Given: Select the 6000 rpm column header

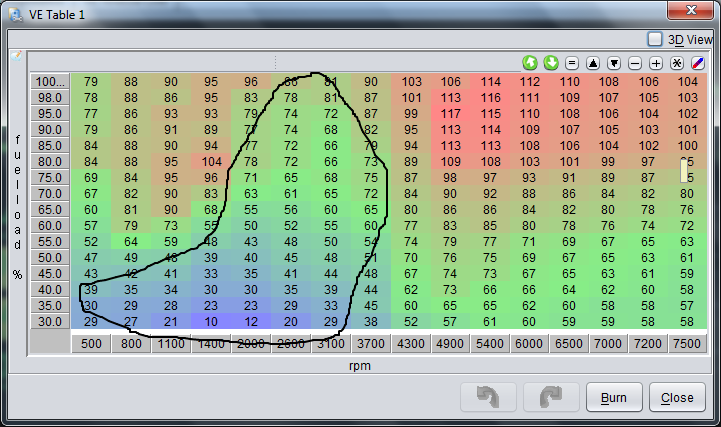Looking at the screenshot, I should (529, 343).
